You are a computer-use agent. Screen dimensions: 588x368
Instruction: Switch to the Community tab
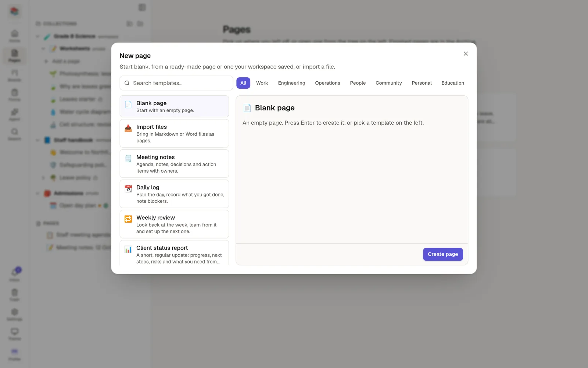(x=388, y=83)
